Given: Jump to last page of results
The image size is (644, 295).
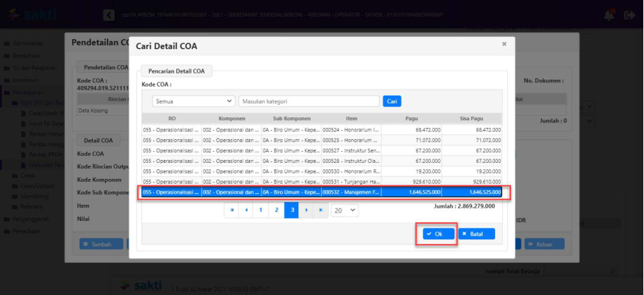Looking at the screenshot, I should click(x=321, y=210).
